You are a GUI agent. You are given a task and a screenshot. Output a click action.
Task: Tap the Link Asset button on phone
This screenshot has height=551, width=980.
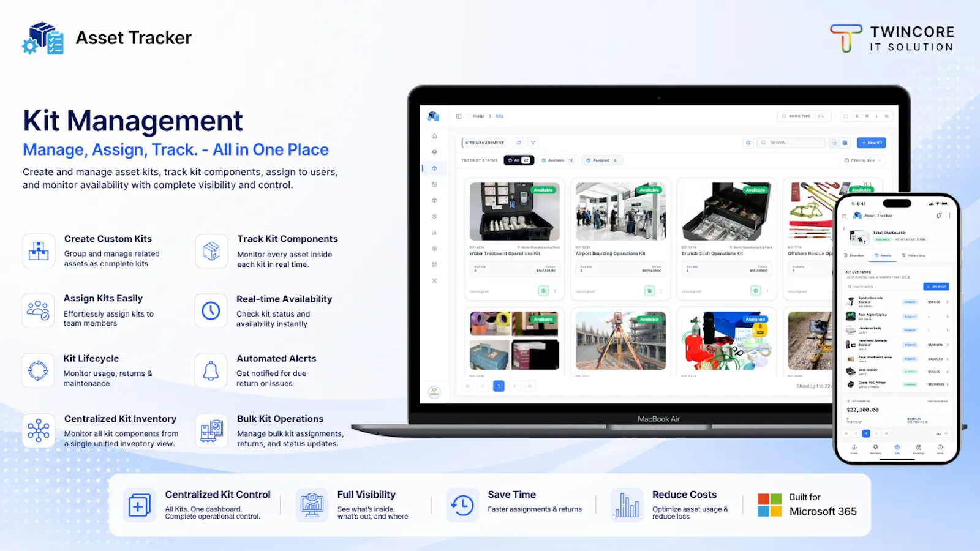pyautogui.click(x=936, y=287)
